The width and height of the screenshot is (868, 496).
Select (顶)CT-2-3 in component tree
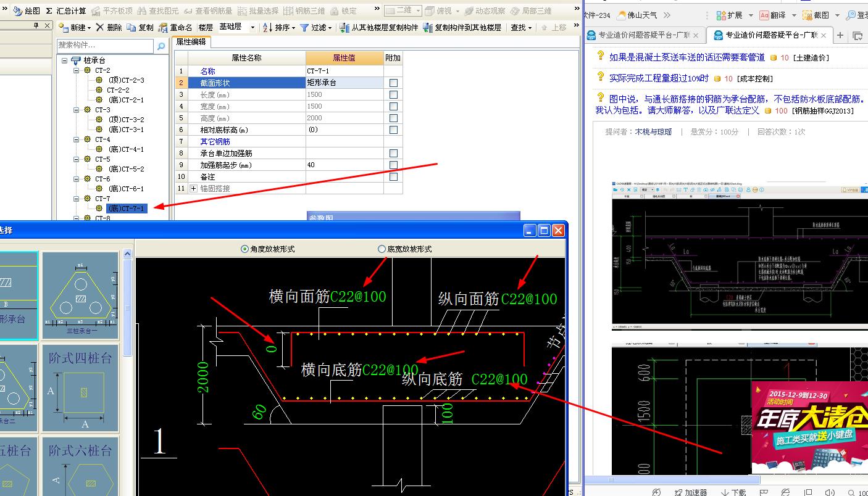pyautogui.click(x=126, y=80)
